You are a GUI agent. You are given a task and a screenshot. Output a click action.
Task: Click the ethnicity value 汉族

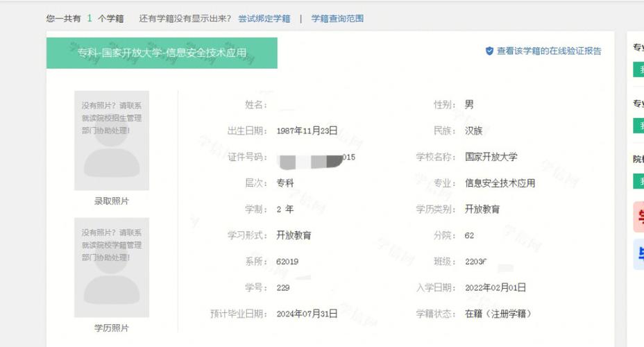click(473, 131)
